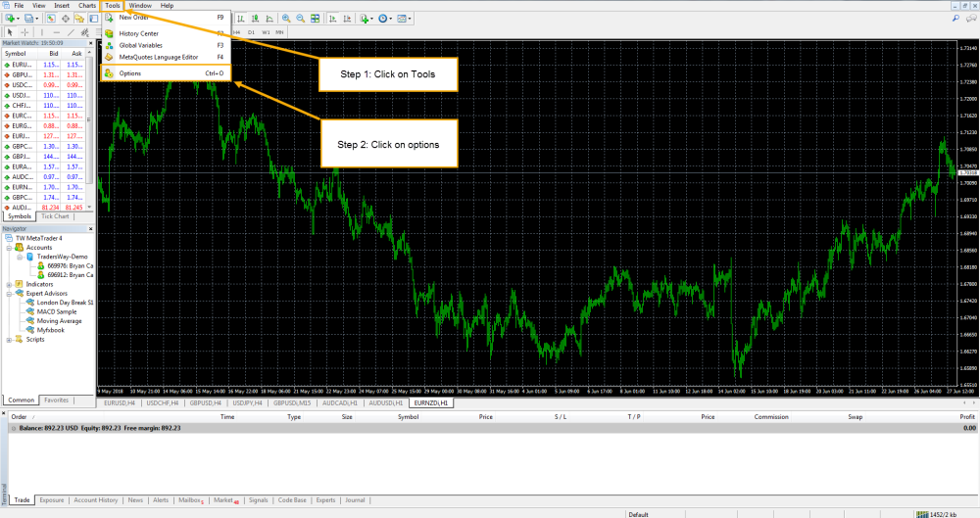Click the indicators list green plus icon
980x518 pixels.
[365, 19]
